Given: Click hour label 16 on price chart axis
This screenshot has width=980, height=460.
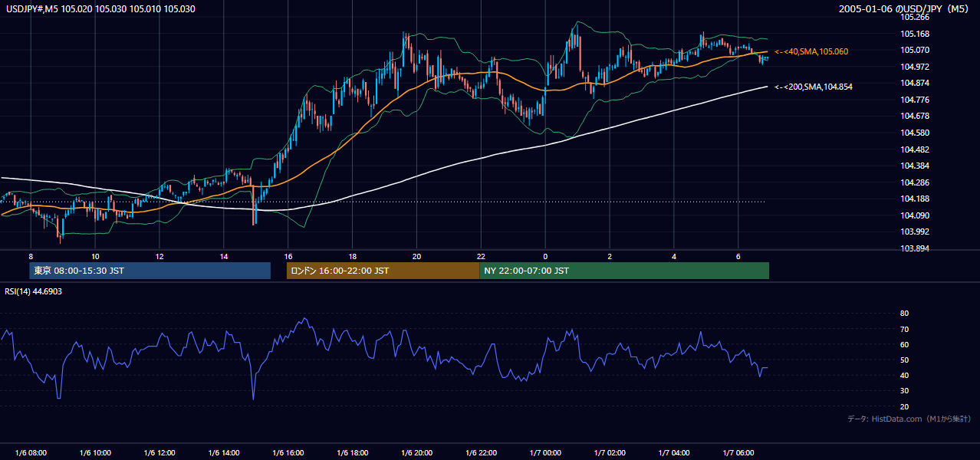Looking at the screenshot, I should (288, 256).
